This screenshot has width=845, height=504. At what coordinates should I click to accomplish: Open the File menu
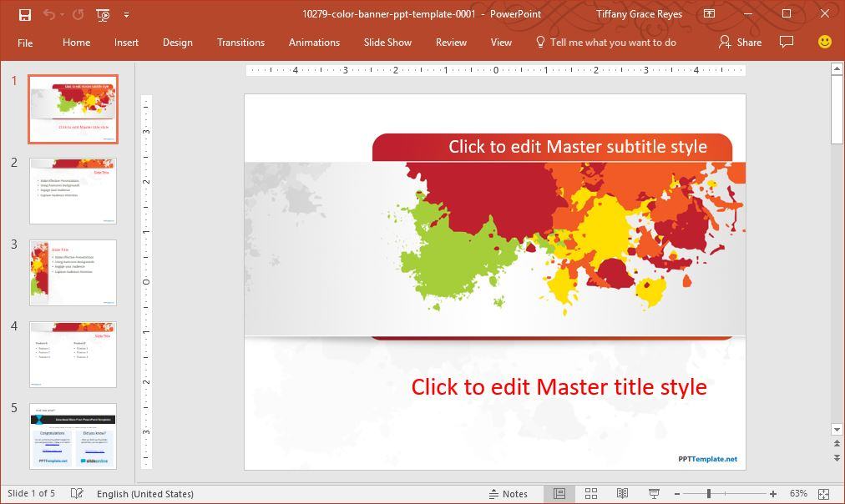point(25,43)
